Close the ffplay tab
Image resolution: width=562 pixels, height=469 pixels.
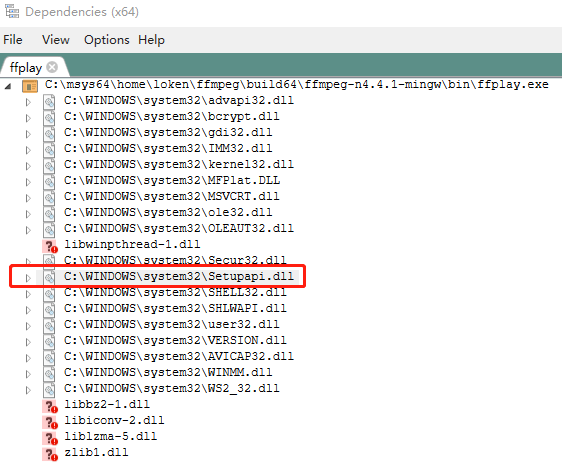point(52,67)
